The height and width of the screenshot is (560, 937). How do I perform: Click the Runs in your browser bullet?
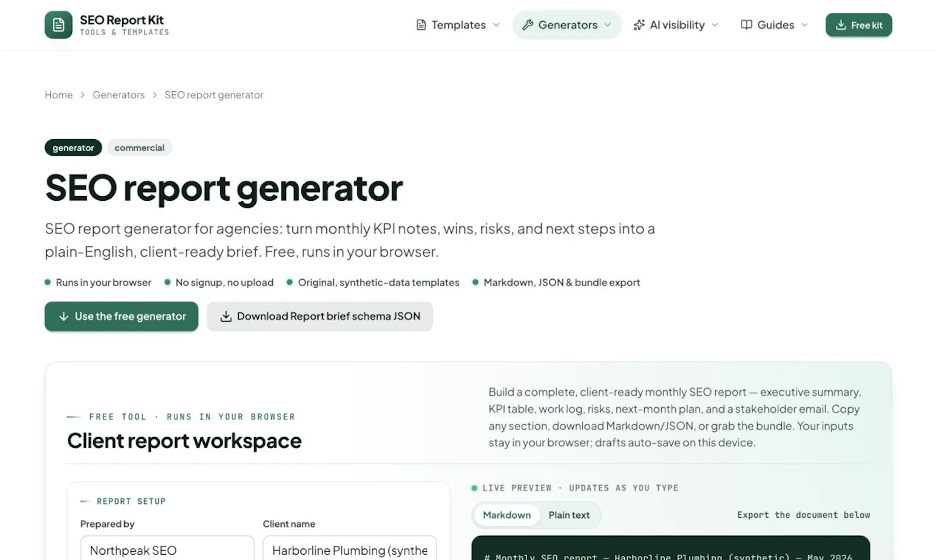98,283
